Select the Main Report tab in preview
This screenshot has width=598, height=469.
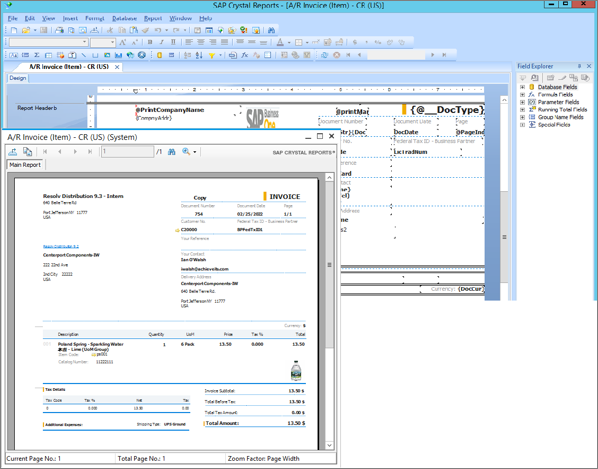pyautogui.click(x=25, y=165)
